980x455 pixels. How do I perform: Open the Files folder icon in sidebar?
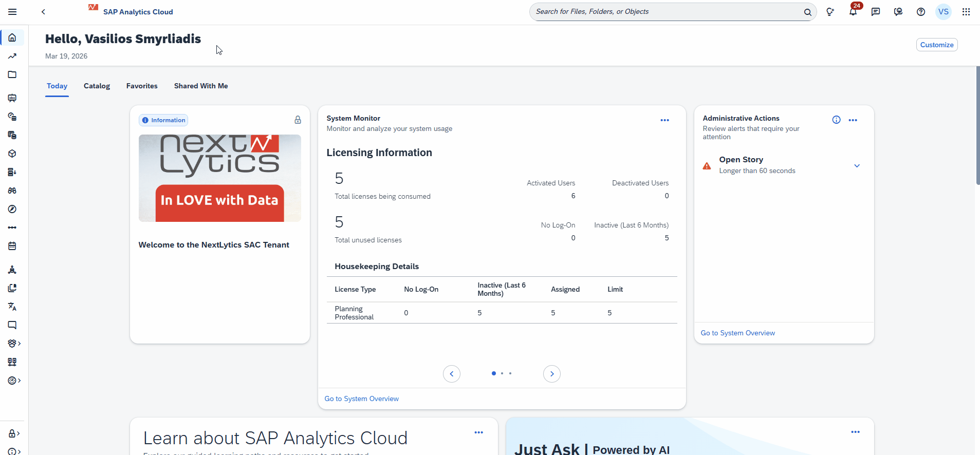12,74
